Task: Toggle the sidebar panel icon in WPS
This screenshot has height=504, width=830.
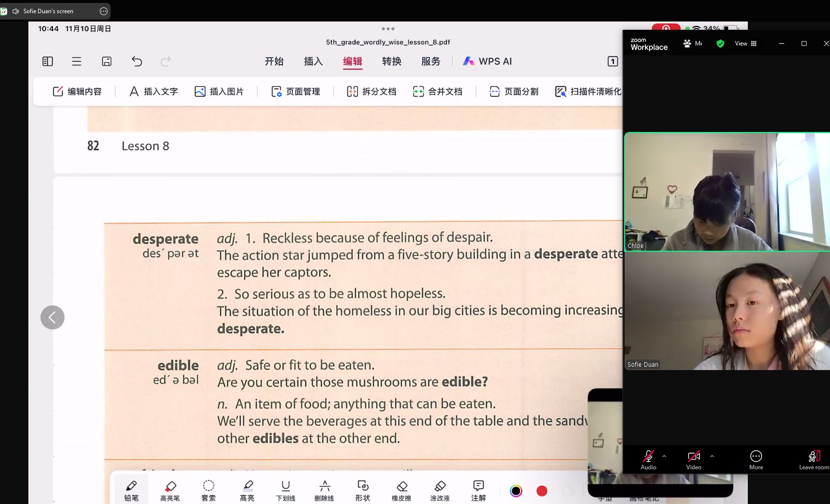Action: [47, 61]
